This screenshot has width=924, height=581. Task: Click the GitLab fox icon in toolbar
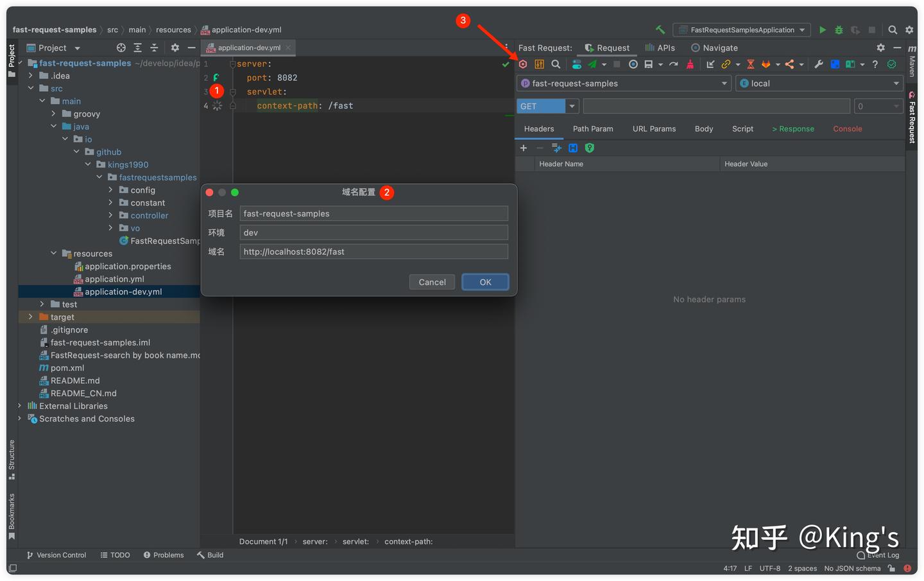coord(766,64)
